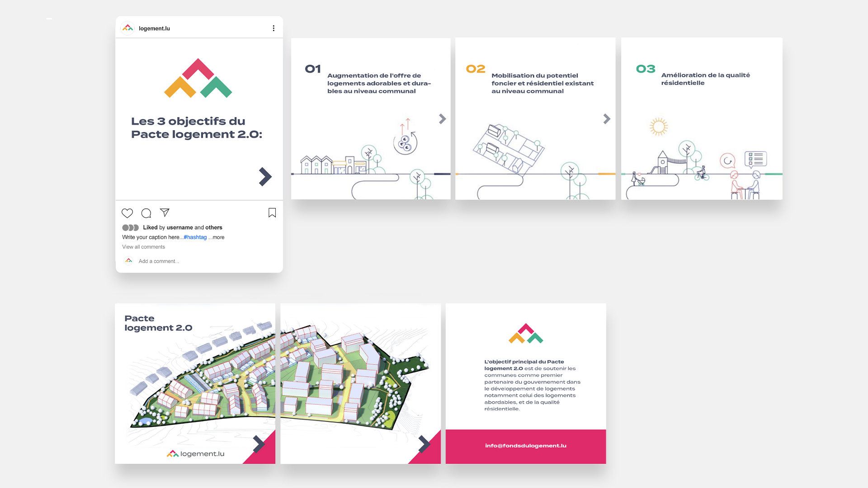
Task: Click the chevron on the Pacte logement 2.0 map slide
Action: [x=259, y=445]
